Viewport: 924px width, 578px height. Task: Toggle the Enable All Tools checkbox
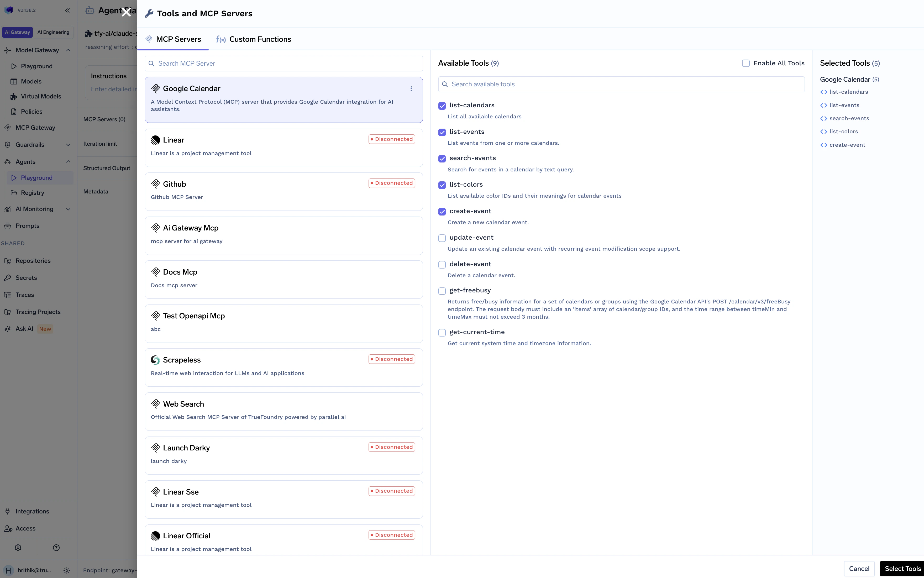[745, 64]
